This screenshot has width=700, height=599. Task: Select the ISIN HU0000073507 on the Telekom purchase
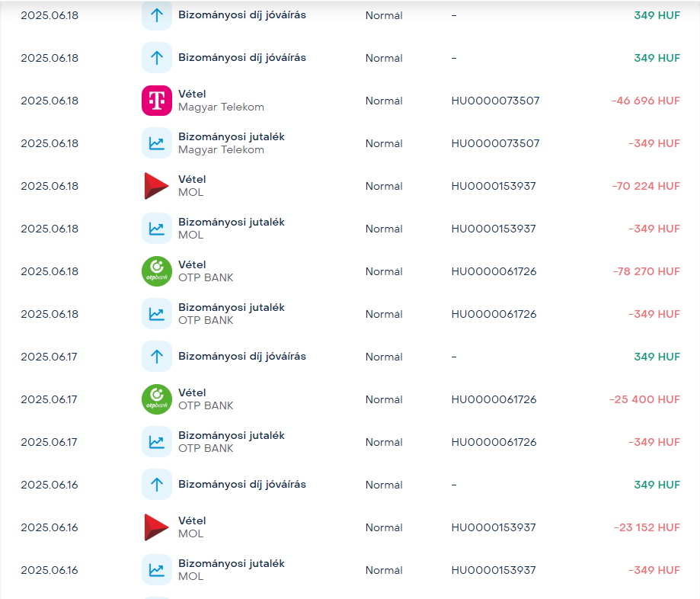[495, 101]
